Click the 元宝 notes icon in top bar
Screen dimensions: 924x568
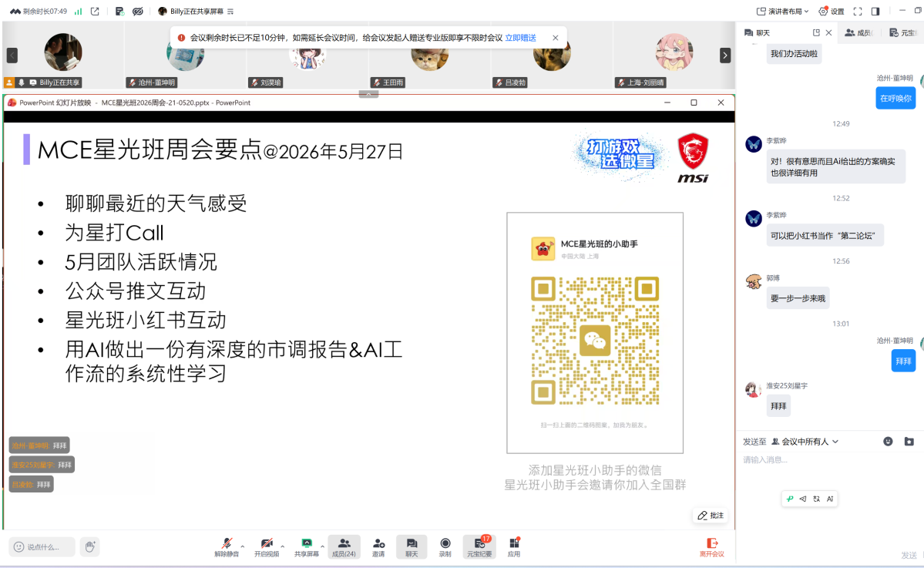(x=119, y=12)
